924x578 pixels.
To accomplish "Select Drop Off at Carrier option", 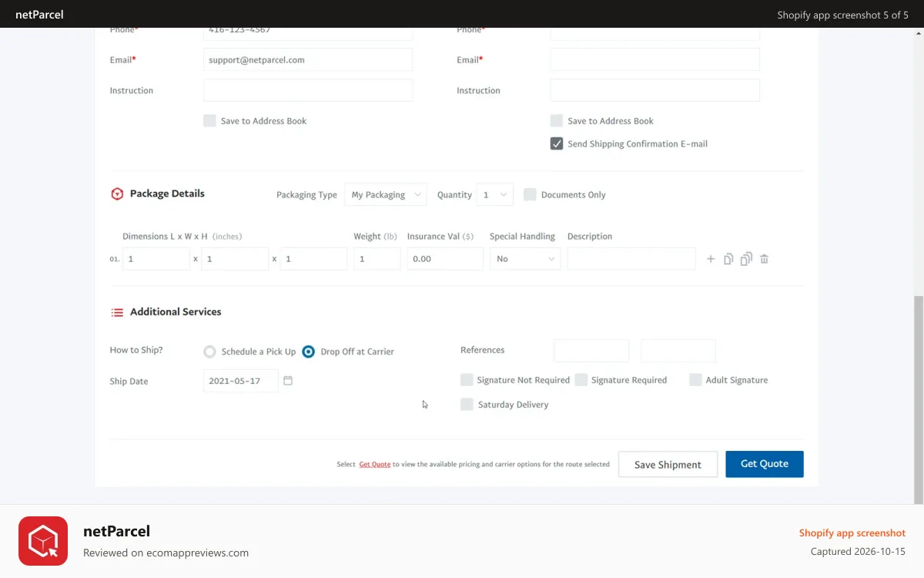I will pyautogui.click(x=308, y=351).
